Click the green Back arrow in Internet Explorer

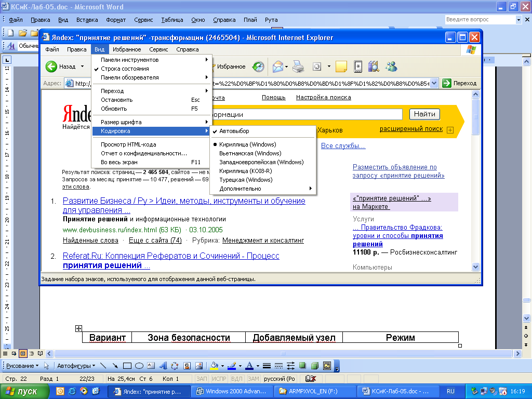click(51, 66)
